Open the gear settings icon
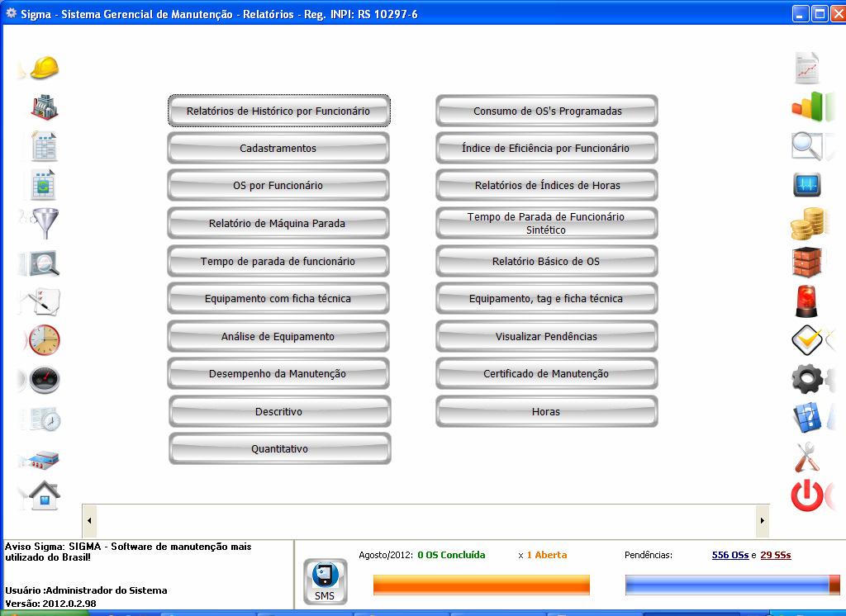The width and height of the screenshot is (846, 616). click(807, 379)
